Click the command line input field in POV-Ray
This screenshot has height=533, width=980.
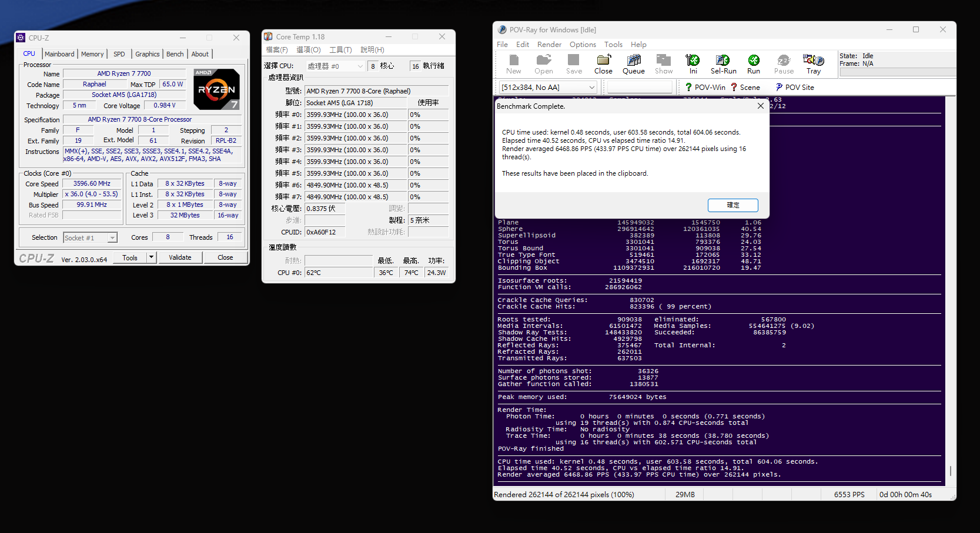(x=640, y=87)
